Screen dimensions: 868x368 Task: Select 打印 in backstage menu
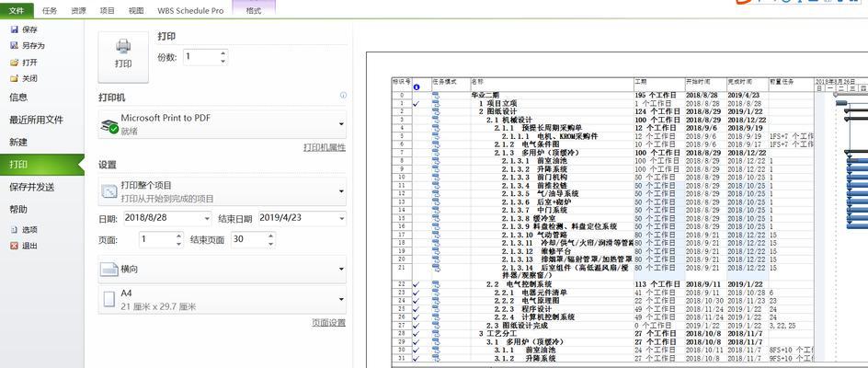(42, 165)
